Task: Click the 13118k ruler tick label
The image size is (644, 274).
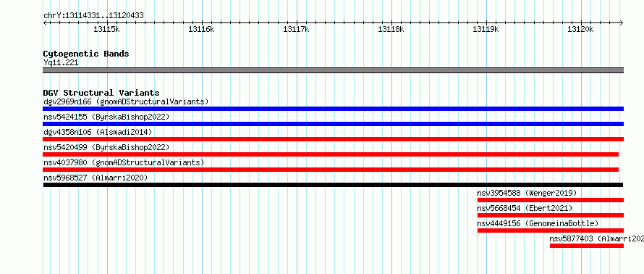Action: tap(391, 29)
